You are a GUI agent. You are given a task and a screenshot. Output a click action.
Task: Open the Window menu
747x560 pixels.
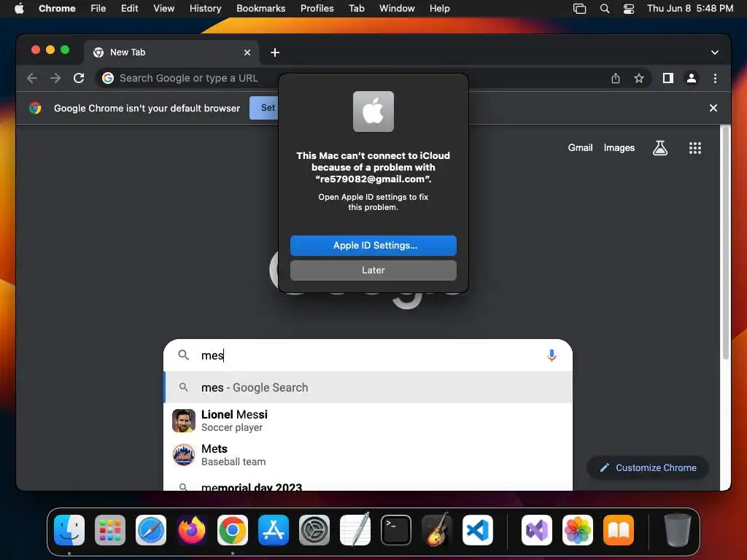point(397,9)
